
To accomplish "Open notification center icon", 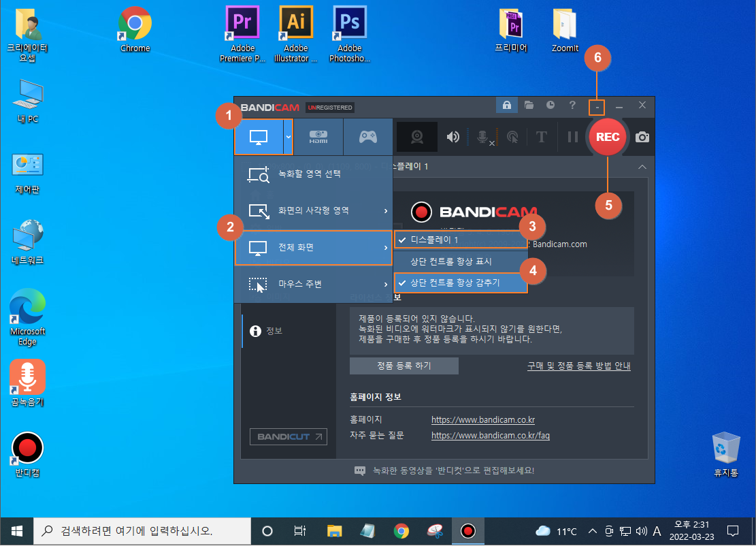I will coord(733,531).
